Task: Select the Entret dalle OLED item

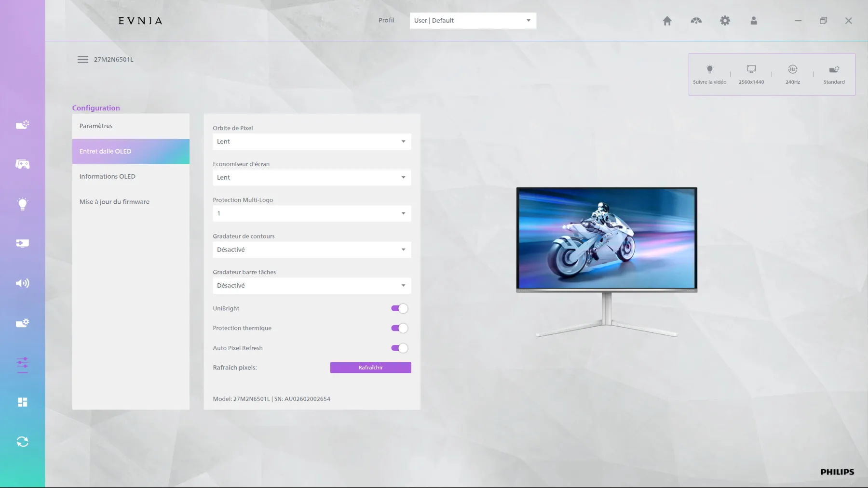Action: (x=131, y=151)
